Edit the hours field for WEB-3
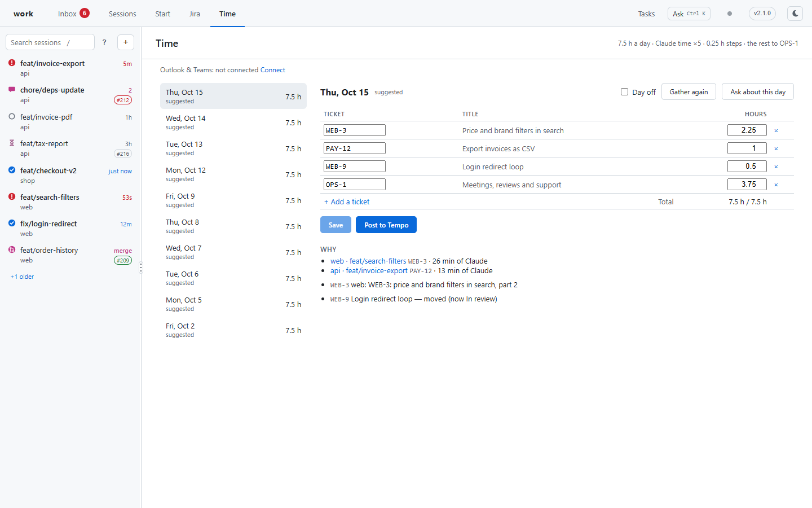 (747, 130)
